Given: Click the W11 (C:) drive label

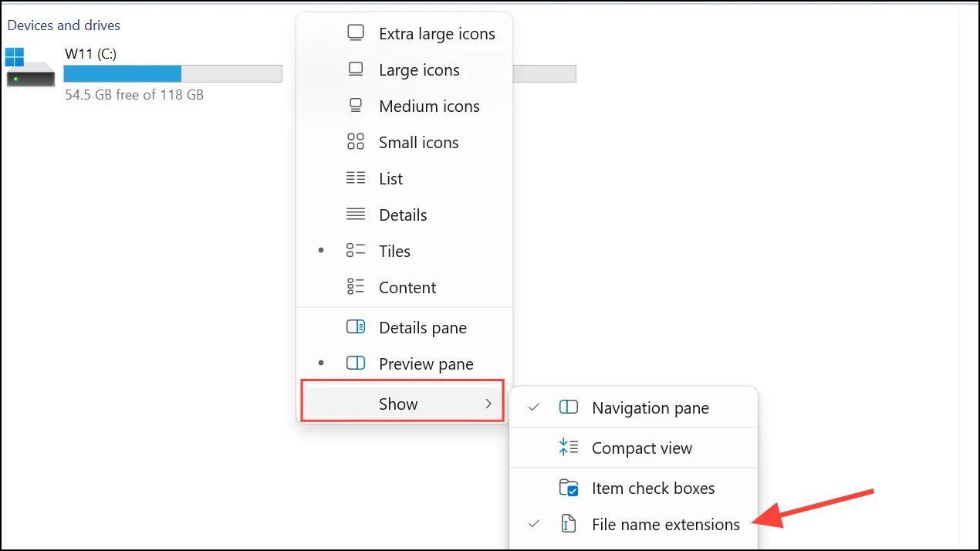Looking at the screenshot, I should [x=90, y=53].
